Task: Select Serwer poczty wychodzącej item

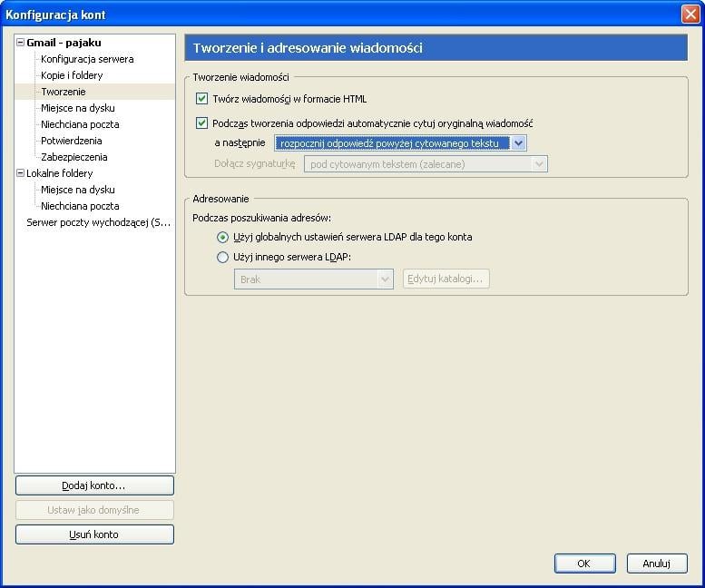Action: coord(99,222)
